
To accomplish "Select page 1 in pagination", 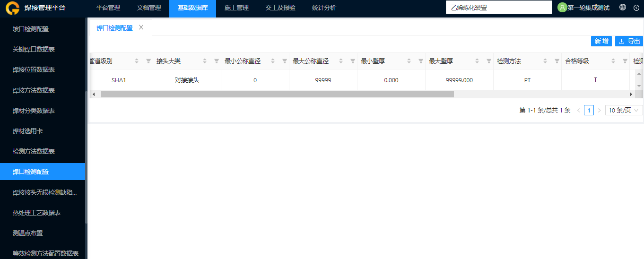I will [589, 110].
